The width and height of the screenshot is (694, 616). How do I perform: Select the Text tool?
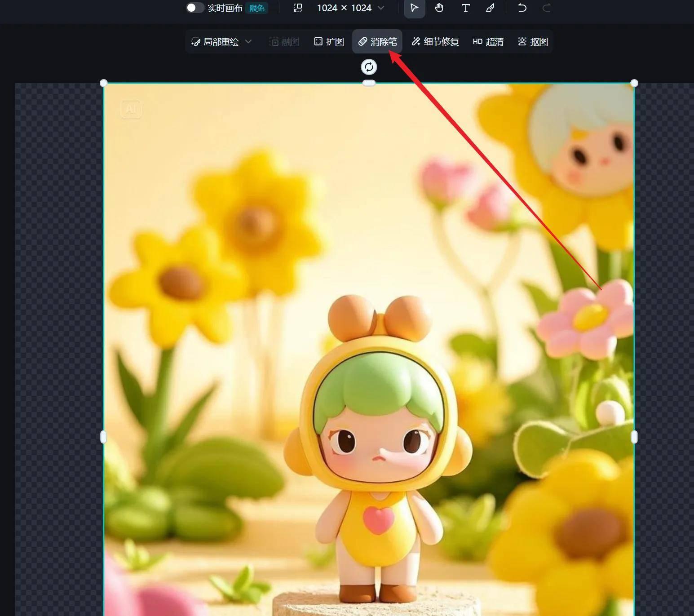[465, 8]
